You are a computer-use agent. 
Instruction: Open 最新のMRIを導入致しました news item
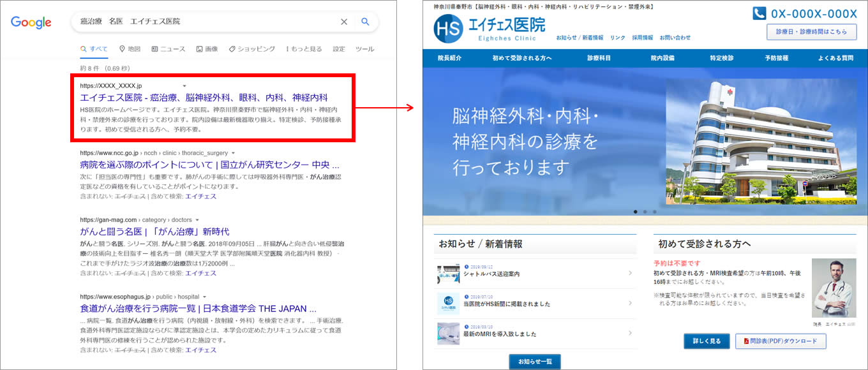click(500, 334)
